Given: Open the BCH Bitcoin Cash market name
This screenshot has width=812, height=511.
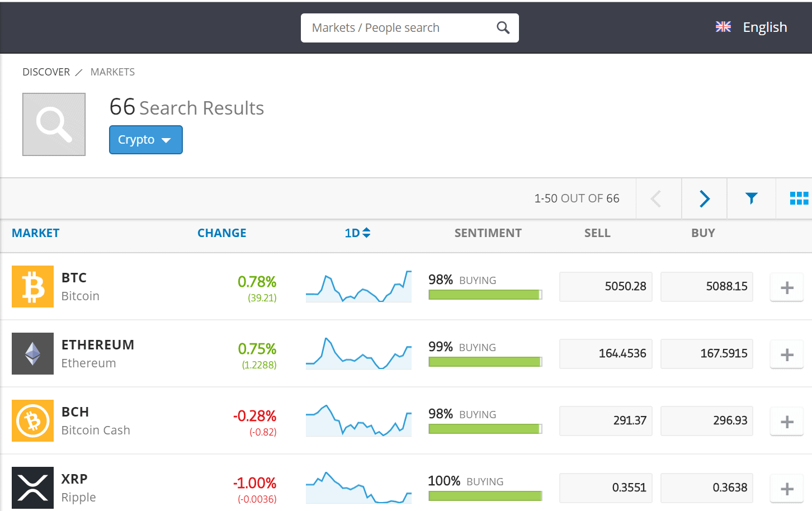Looking at the screenshot, I should pyautogui.click(x=96, y=421).
